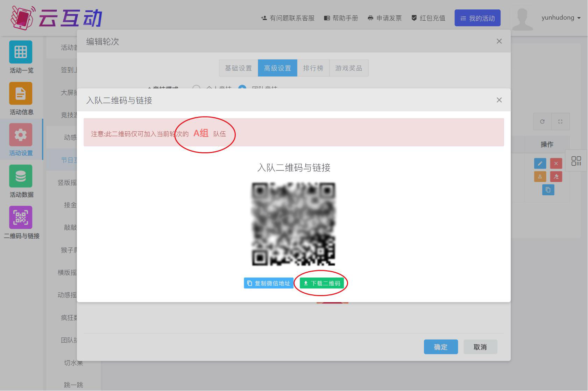Confirm with the 确定 button
The width and height of the screenshot is (588, 391).
(441, 347)
